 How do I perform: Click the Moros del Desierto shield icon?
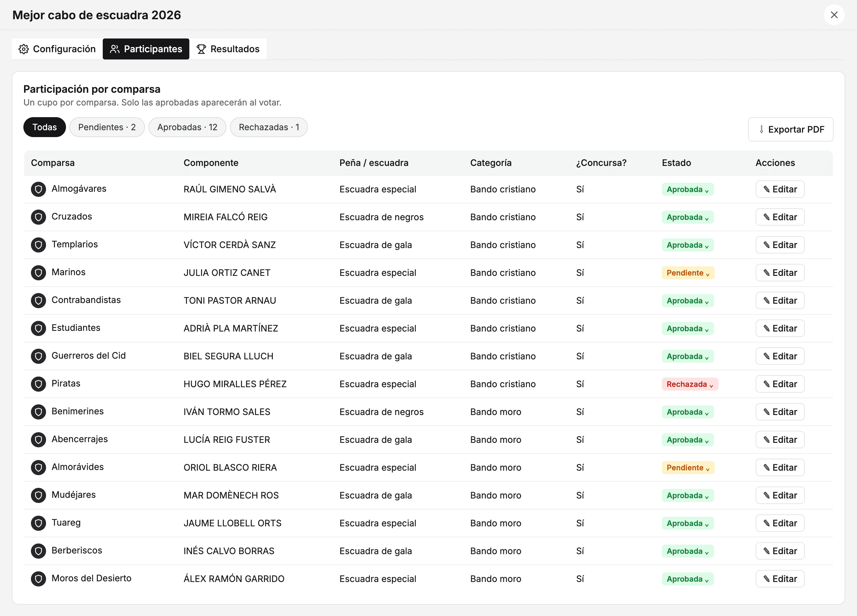click(38, 579)
